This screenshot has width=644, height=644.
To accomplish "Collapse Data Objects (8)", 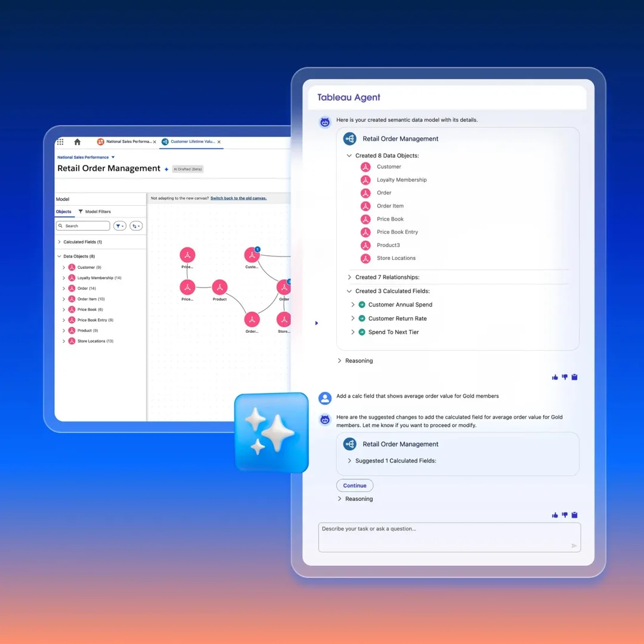I will pos(60,256).
